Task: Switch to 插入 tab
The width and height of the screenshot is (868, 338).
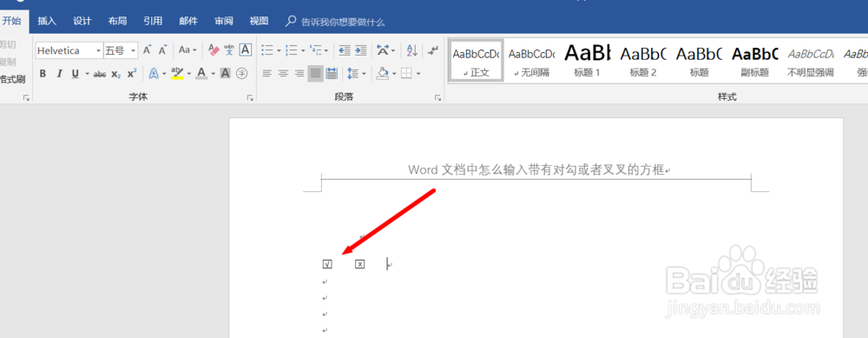Action: point(47,21)
